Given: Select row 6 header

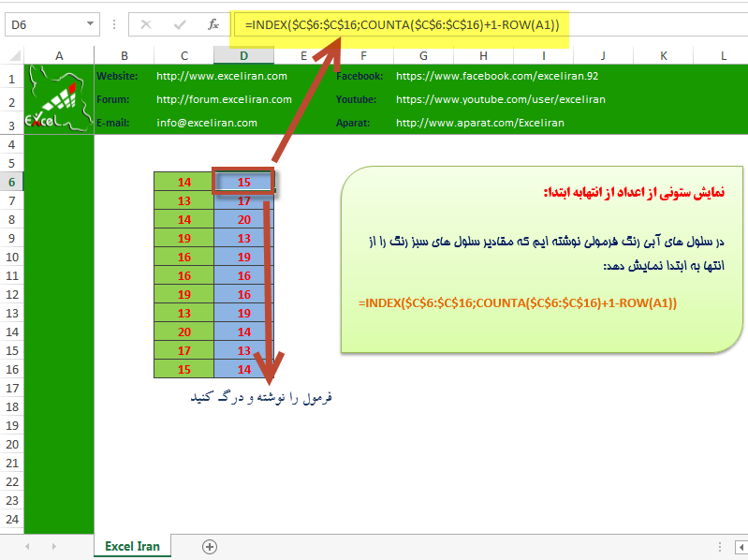Looking at the screenshot, I should (12, 183).
